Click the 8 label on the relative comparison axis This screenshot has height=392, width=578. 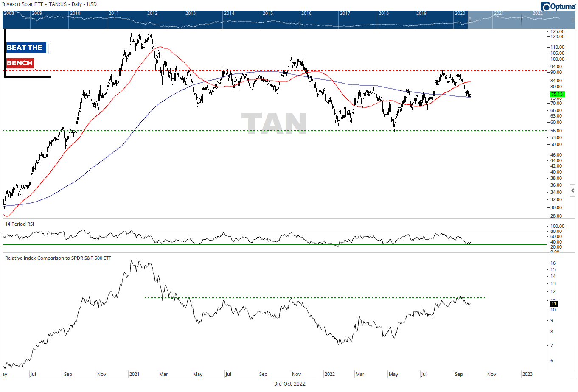[x=552, y=332]
